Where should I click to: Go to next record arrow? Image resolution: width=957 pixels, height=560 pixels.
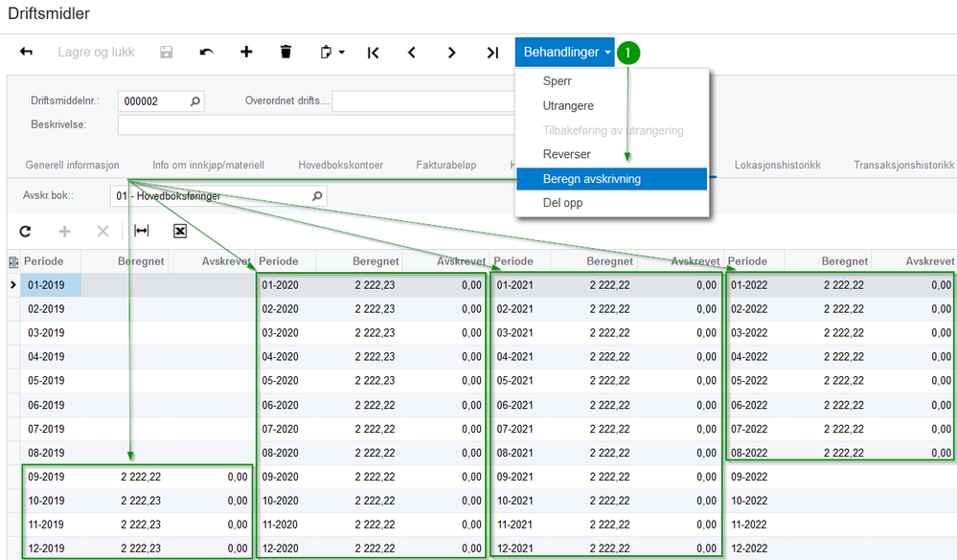coord(451,53)
